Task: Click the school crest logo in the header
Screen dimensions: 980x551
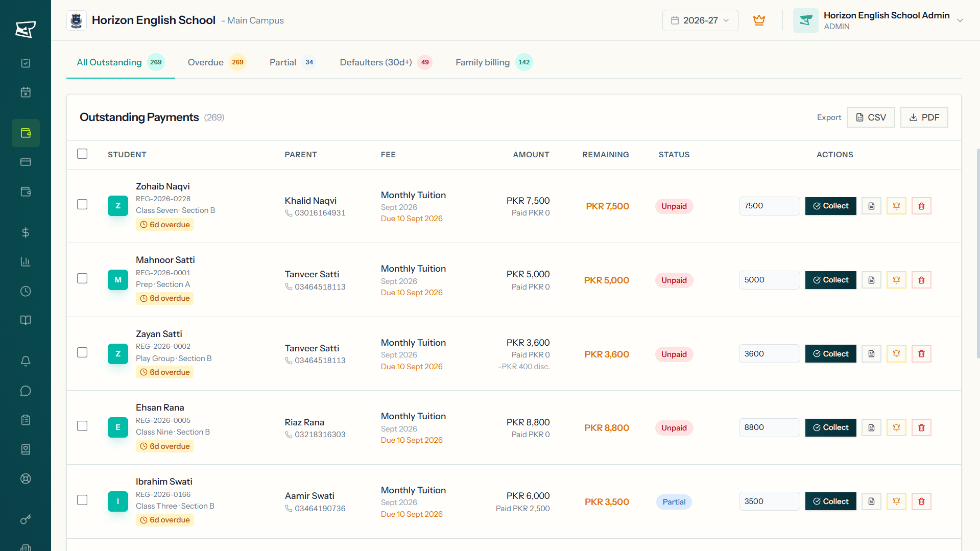Action: pos(77,20)
